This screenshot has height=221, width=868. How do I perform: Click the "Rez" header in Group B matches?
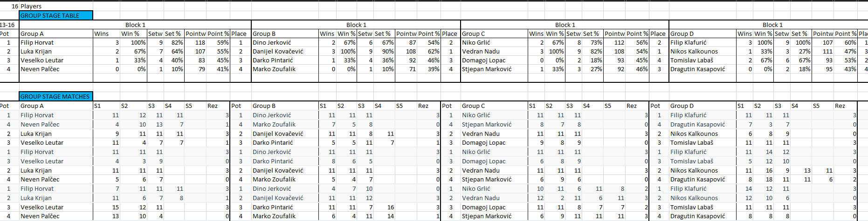[423, 106]
